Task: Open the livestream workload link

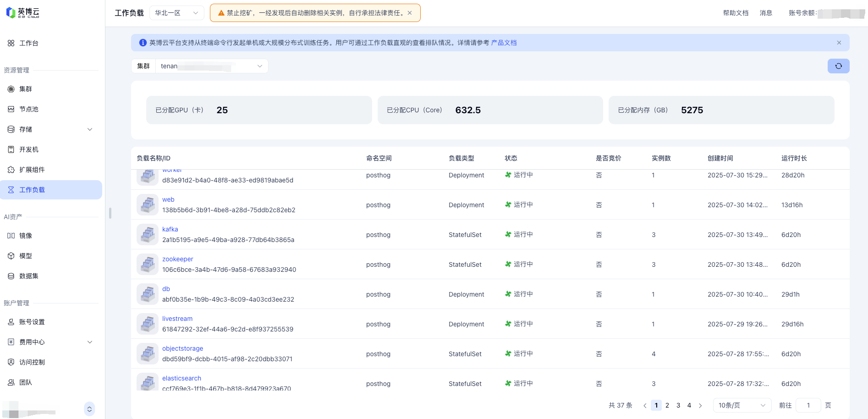Action: [177, 319]
